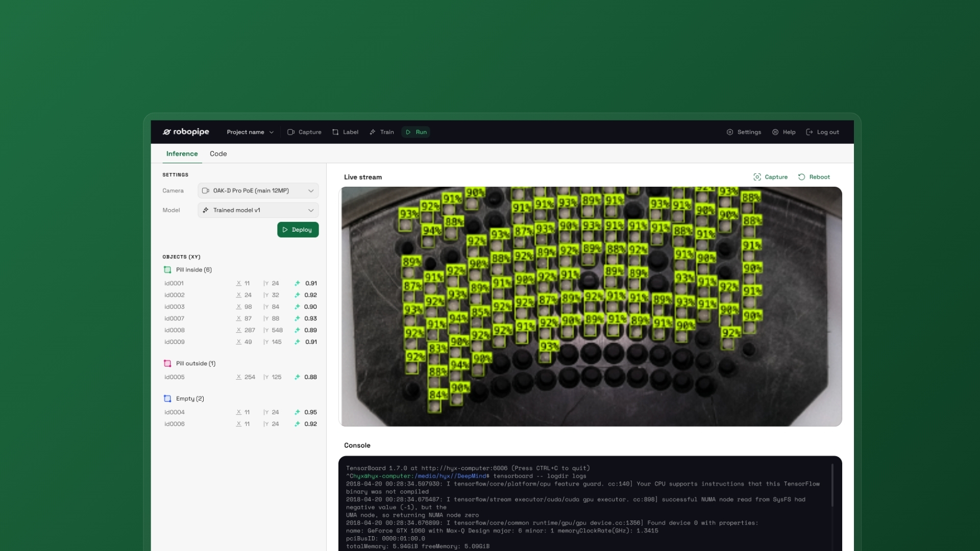Open the Capture step in top navigation

pos(304,132)
